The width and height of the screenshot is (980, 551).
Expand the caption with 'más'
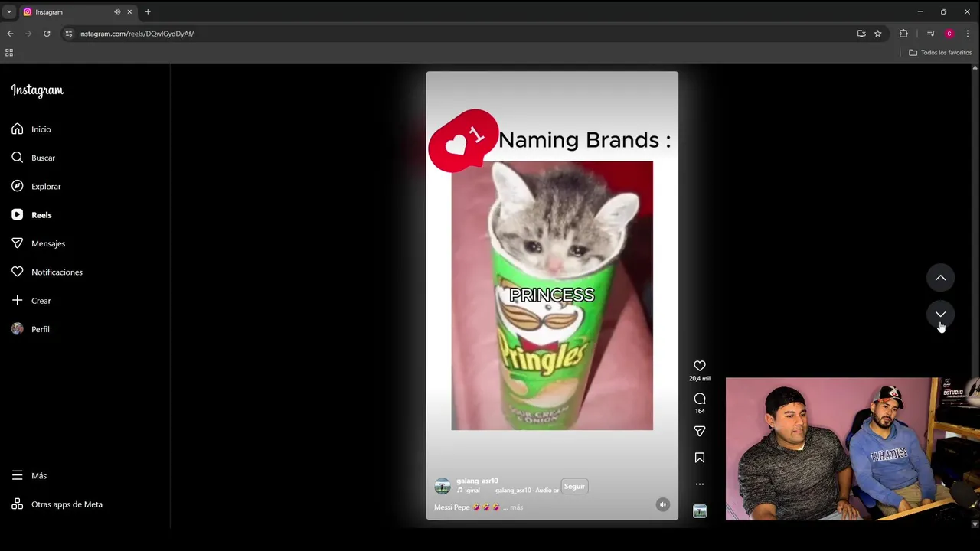click(x=517, y=507)
